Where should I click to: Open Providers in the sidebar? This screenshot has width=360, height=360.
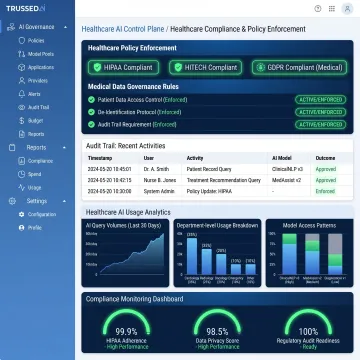tap(38, 81)
